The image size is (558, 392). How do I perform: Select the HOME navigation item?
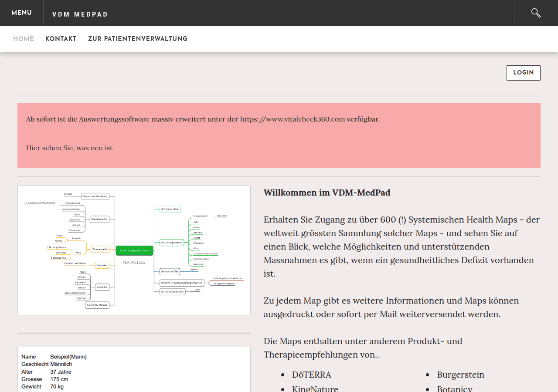click(x=24, y=39)
